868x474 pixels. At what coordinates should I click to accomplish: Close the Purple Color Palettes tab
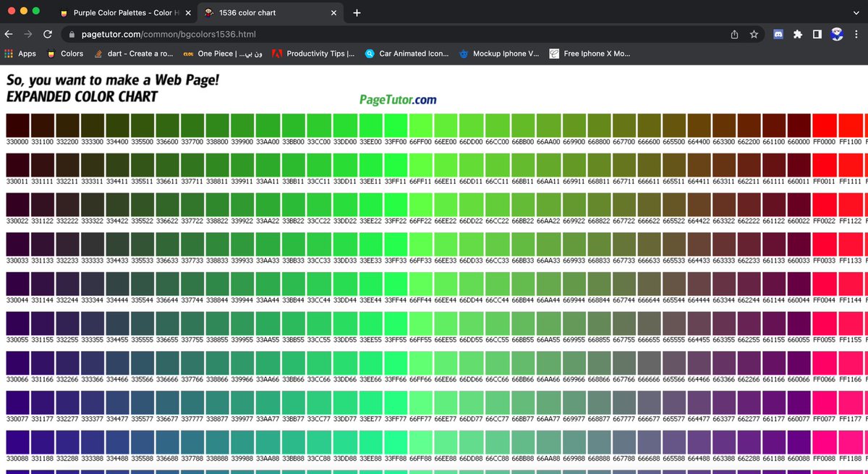[187, 13]
